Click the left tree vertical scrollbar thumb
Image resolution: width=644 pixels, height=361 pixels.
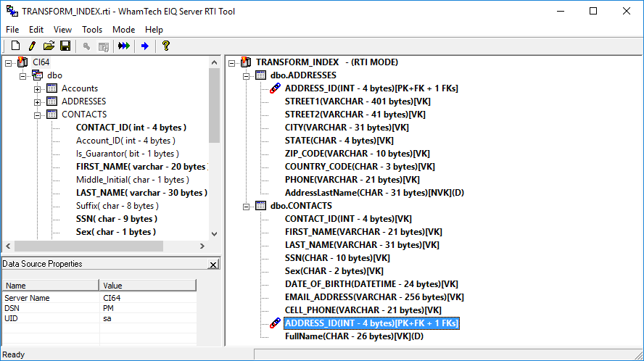click(214, 106)
